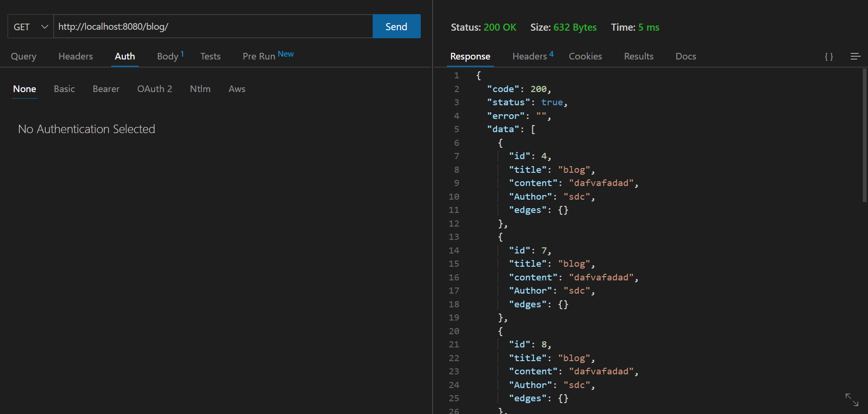Click "Author": "sdc" on line 24

click(552, 385)
